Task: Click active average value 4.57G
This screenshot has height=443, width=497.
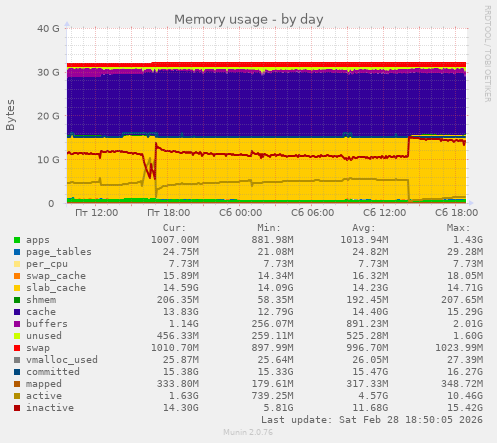Action: [373, 396]
